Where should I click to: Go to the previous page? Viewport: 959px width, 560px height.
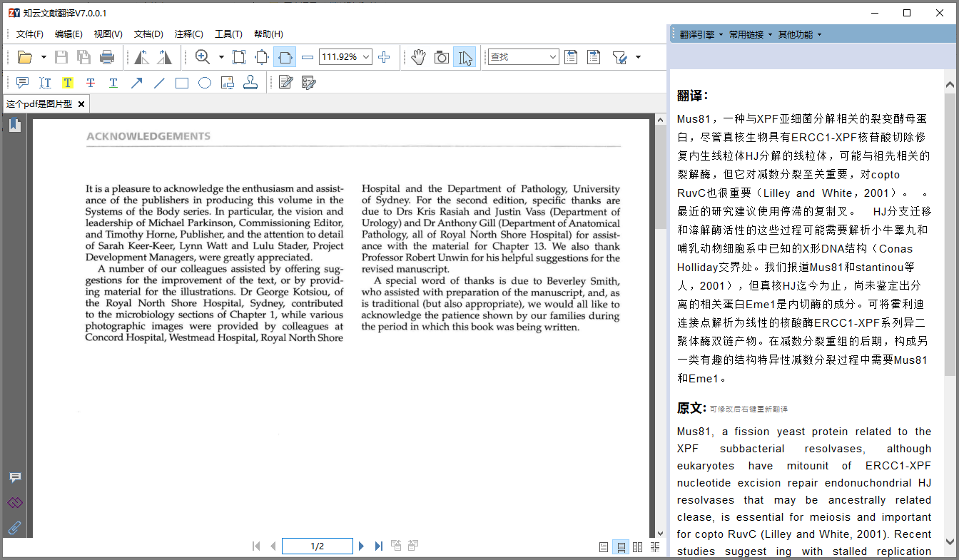[273, 546]
